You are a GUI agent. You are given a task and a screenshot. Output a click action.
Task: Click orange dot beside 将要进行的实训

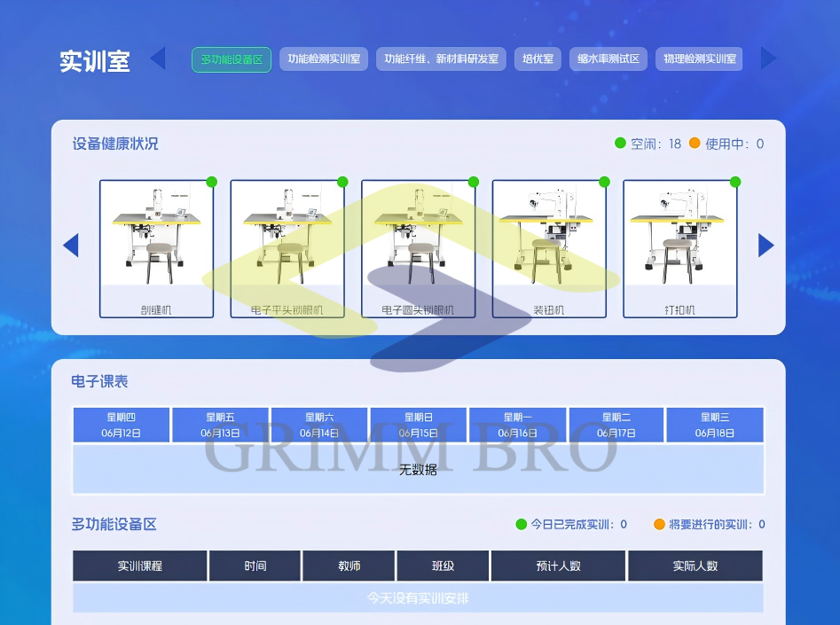pyautogui.click(x=659, y=524)
